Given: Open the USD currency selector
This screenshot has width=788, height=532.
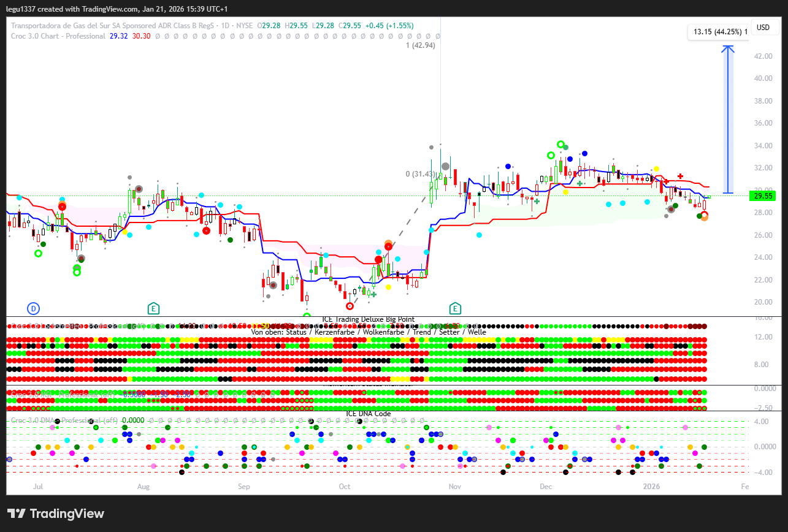Looking at the screenshot, I should pos(763,28).
